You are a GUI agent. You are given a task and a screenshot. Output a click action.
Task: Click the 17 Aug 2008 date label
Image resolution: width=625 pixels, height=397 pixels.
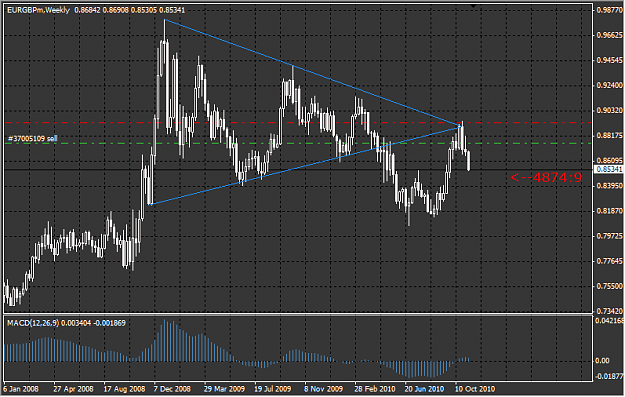(x=124, y=389)
